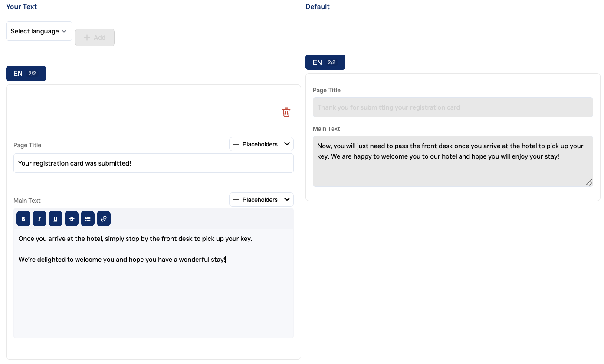604x364 pixels.
Task: Grab the resize handle of default textarea
Action: click(589, 182)
